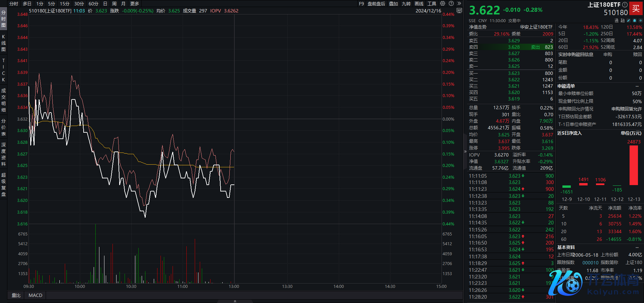Toggle the 盘前盘后 display

coord(376,4)
